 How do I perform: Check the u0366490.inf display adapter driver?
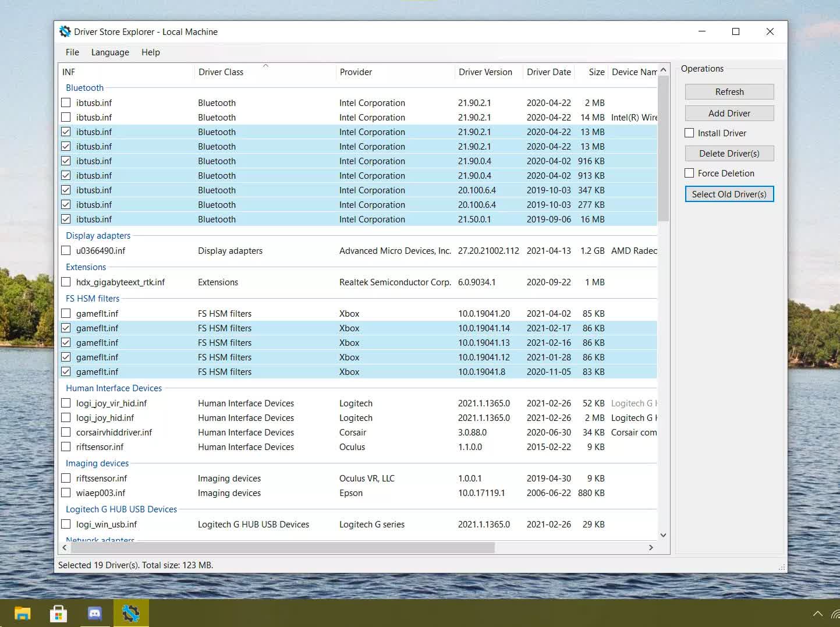pyautogui.click(x=66, y=251)
